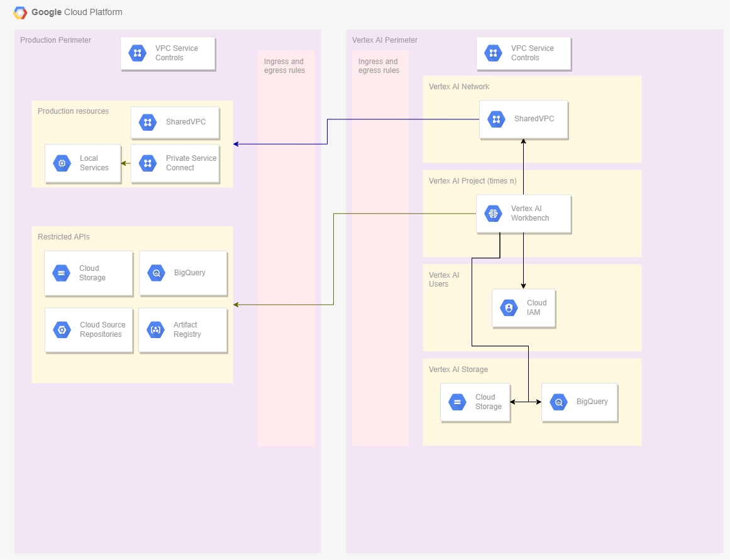Click the Google Cloud Platform logo icon
The height and width of the screenshot is (560, 730).
coord(20,13)
